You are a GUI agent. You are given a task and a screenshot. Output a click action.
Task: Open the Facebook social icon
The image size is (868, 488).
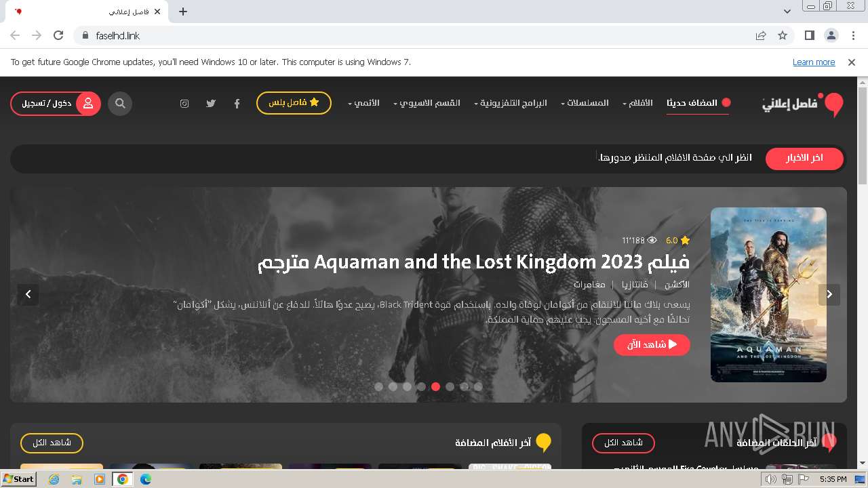pyautogui.click(x=237, y=104)
